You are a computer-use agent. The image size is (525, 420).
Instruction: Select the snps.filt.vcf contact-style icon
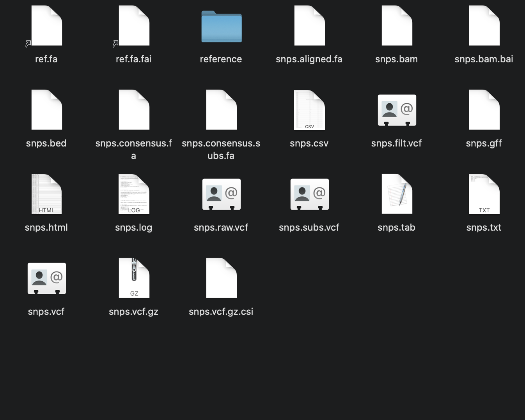point(396,110)
